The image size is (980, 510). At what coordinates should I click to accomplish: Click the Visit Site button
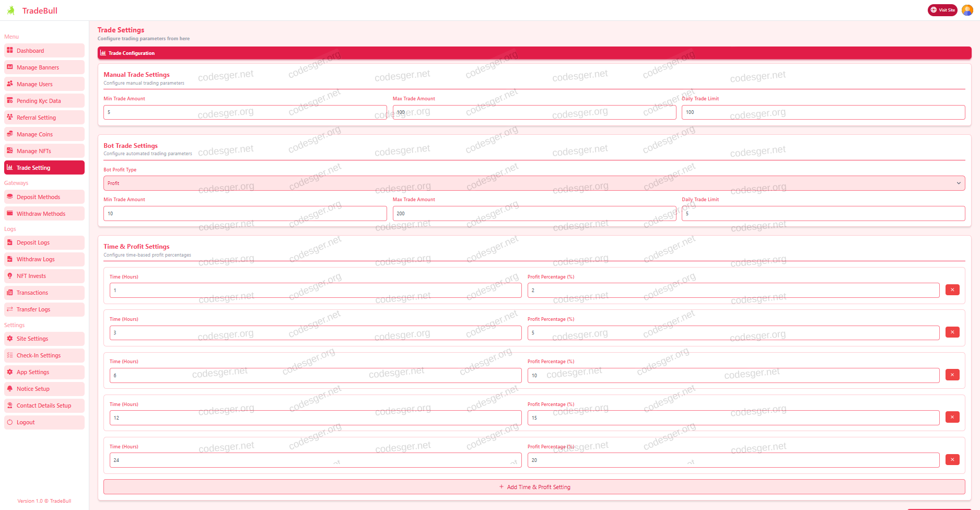[942, 10]
